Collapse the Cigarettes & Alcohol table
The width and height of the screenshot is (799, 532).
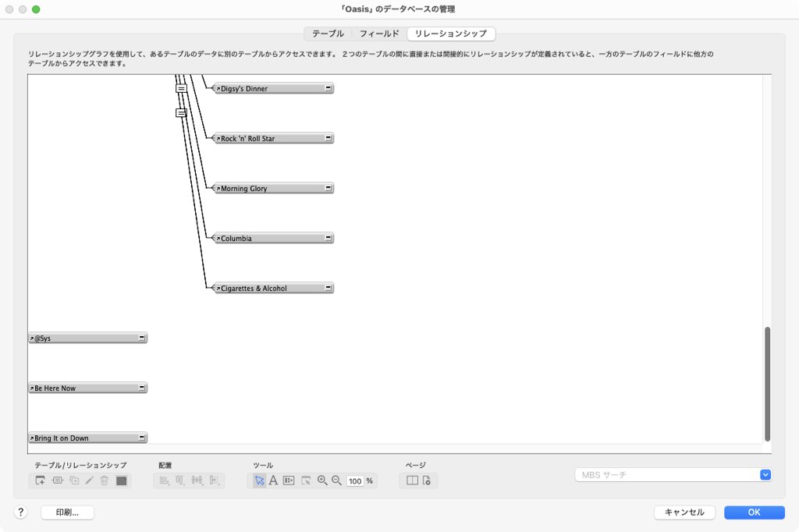tap(328, 289)
